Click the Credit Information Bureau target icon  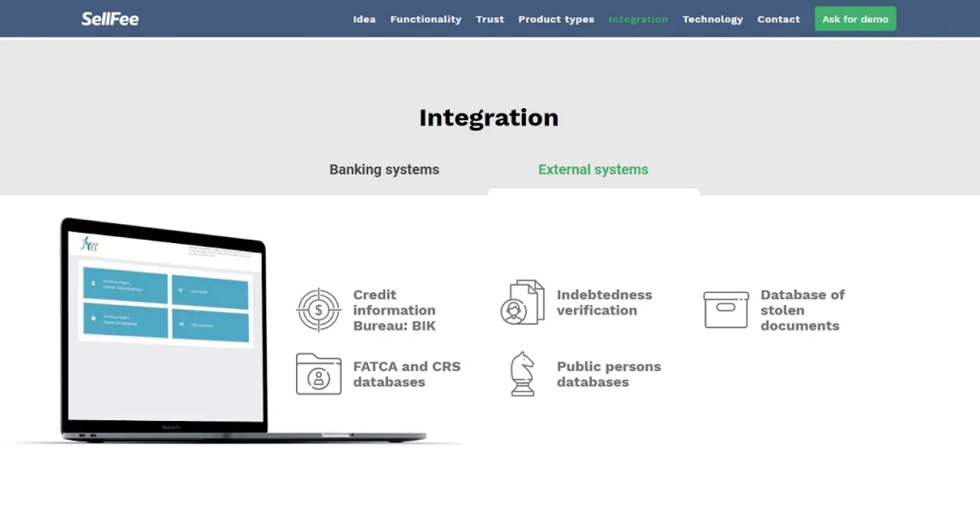tap(318, 310)
